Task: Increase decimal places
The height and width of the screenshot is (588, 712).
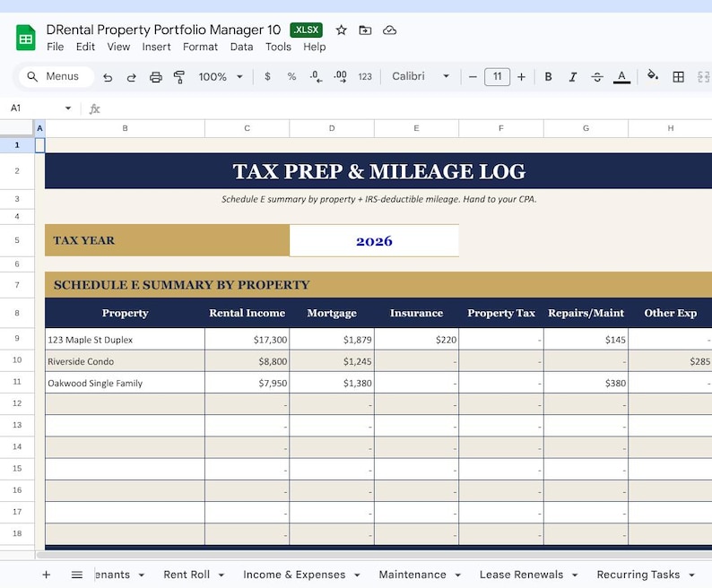Action: 340,77
